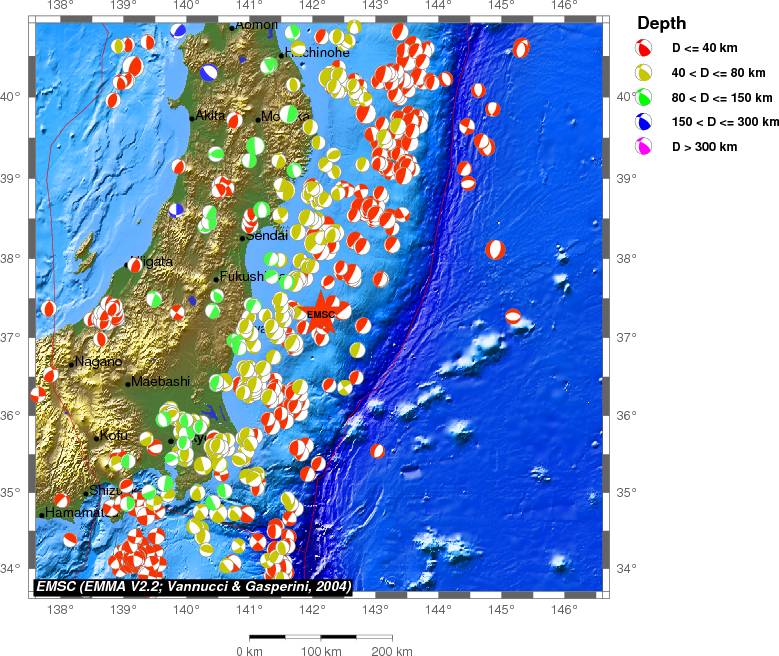
Task: Click the red beachball in the top-right map corner
Action: 521,48
